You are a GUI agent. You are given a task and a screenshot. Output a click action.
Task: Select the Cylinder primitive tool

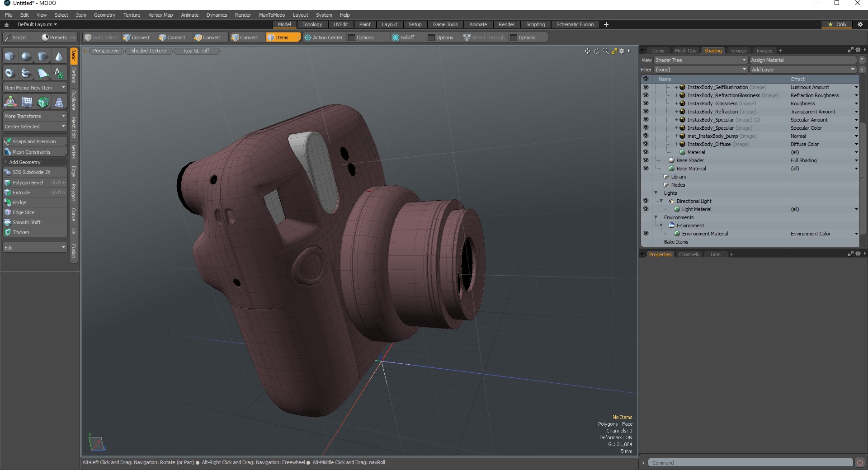(42, 56)
